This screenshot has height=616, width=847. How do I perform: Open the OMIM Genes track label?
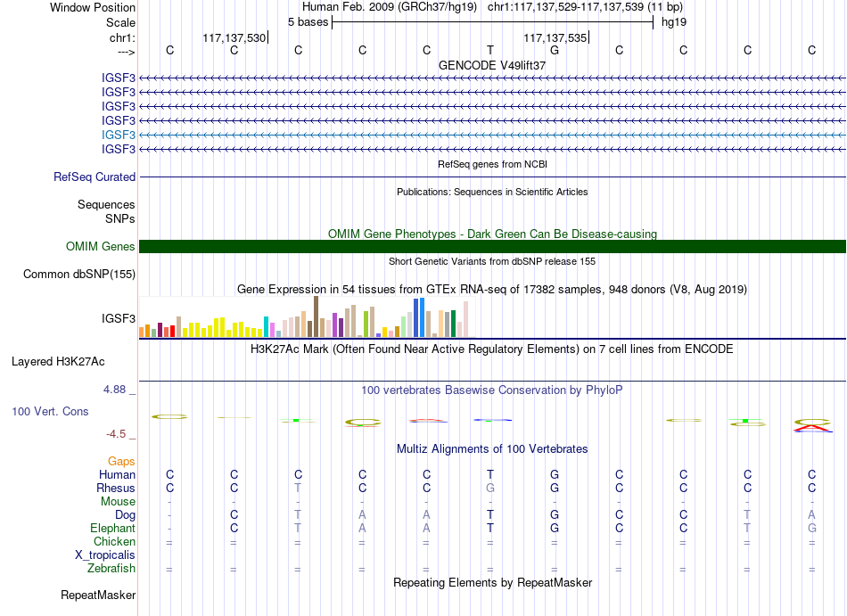point(101,247)
